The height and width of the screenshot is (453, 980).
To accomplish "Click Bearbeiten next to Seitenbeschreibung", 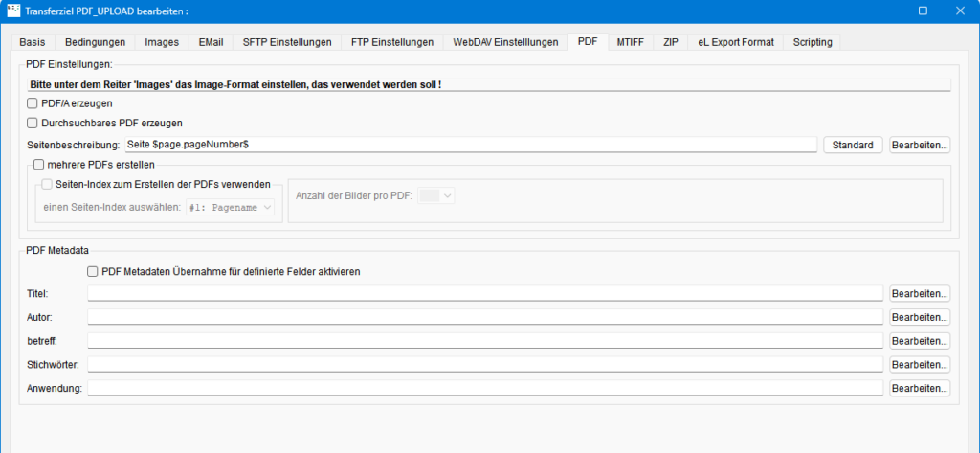I will point(920,146).
